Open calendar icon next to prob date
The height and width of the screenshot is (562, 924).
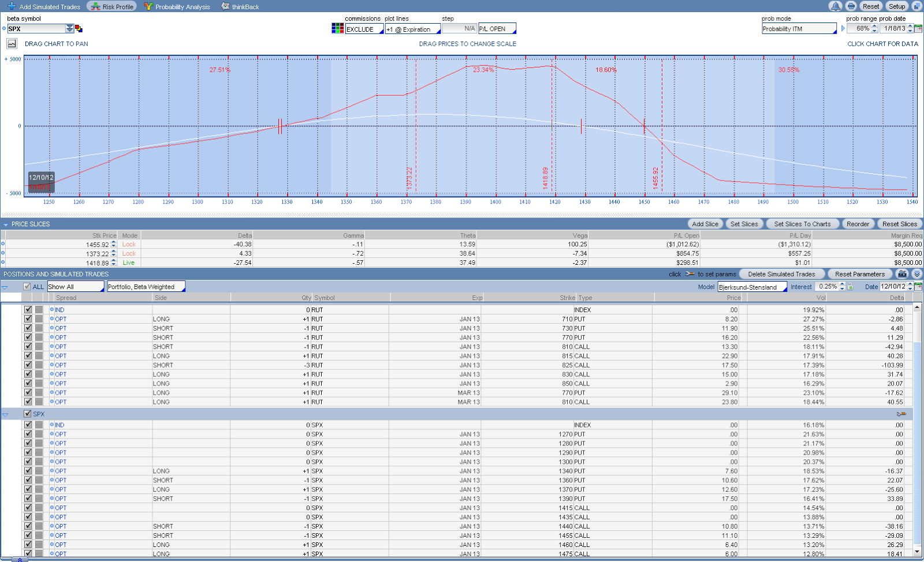point(918,28)
